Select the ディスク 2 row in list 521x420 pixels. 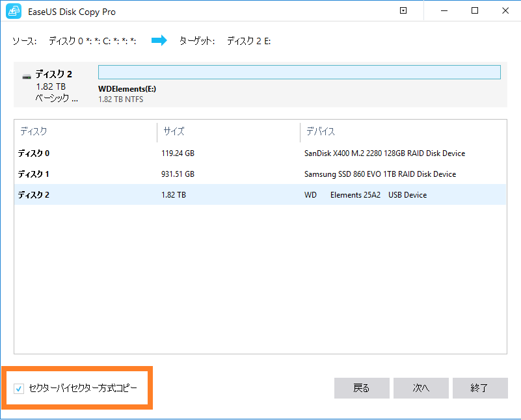[260, 194]
